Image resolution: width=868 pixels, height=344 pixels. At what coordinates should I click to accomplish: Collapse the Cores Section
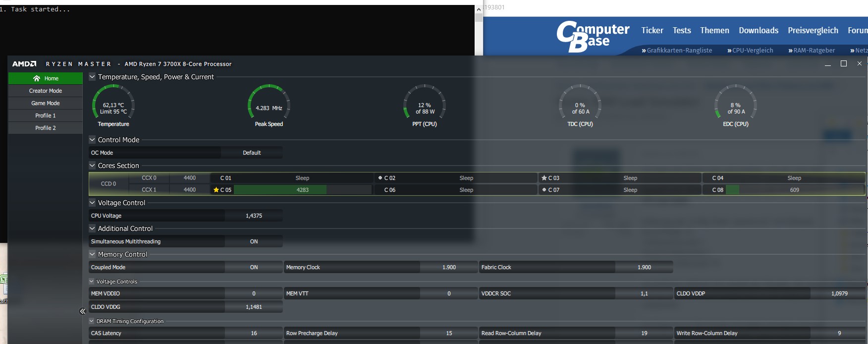92,166
